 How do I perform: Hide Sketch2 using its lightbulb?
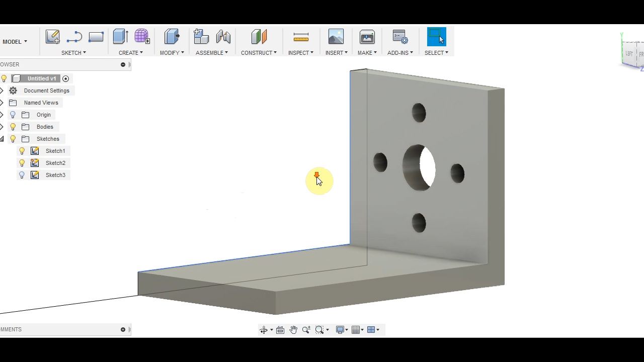click(x=22, y=163)
